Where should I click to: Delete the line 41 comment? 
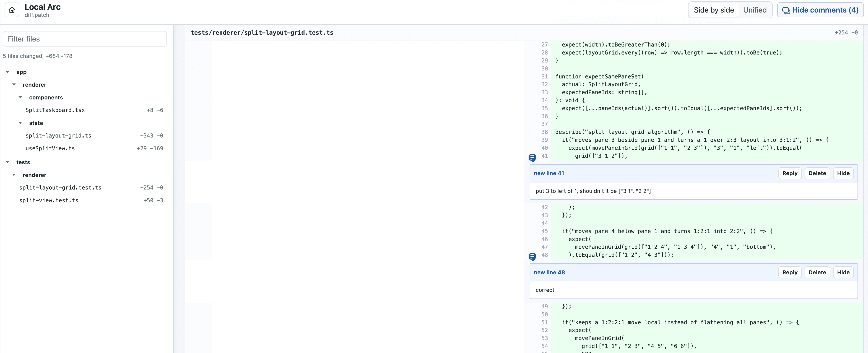(x=817, y=173)
